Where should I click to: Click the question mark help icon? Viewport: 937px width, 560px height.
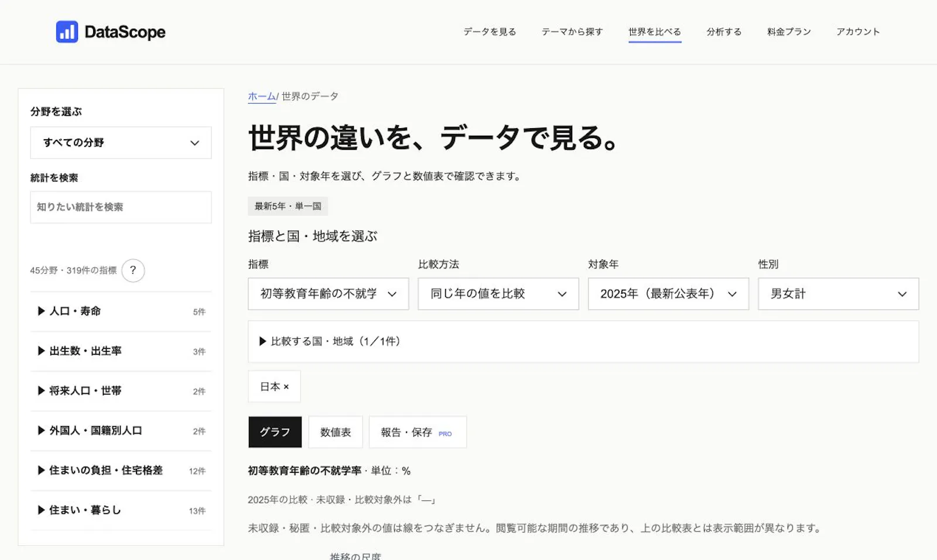click(x=133, y=270)
